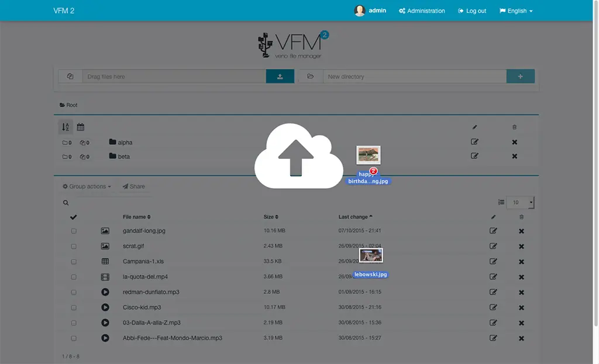
Task: Play the Cisco-kid.mp3 audio file
Action: 105,307
